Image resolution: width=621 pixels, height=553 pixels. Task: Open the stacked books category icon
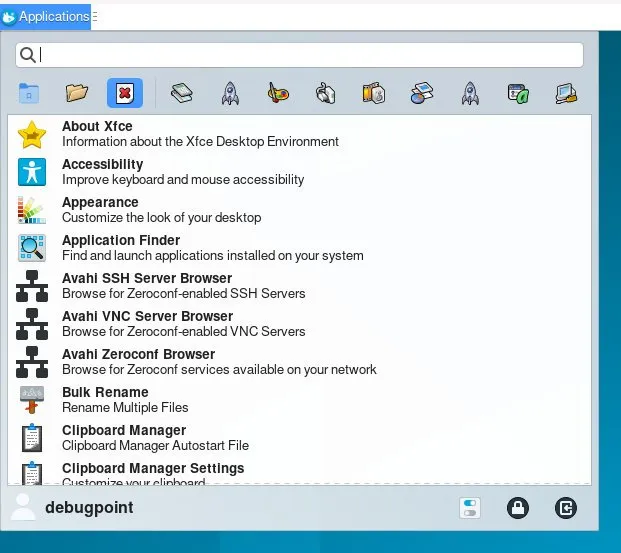[x=181, y=93]
